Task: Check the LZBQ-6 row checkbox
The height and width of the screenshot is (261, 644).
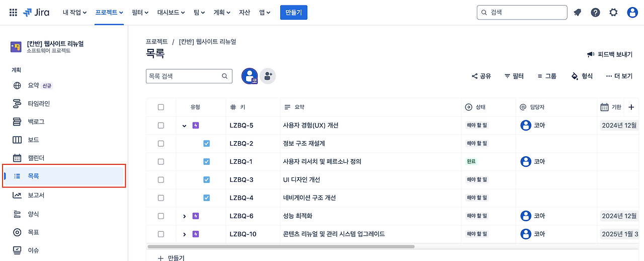Action: tap(161, 216)
